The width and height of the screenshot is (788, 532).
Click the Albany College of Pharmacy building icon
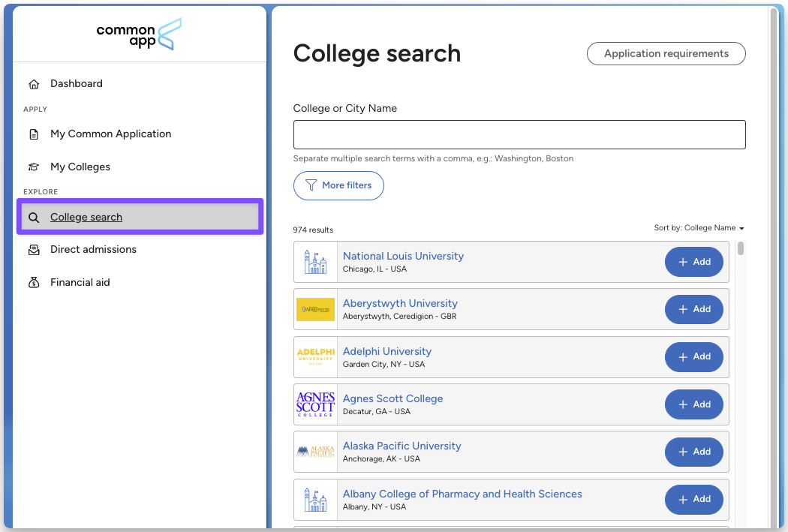tap(315, 499)
